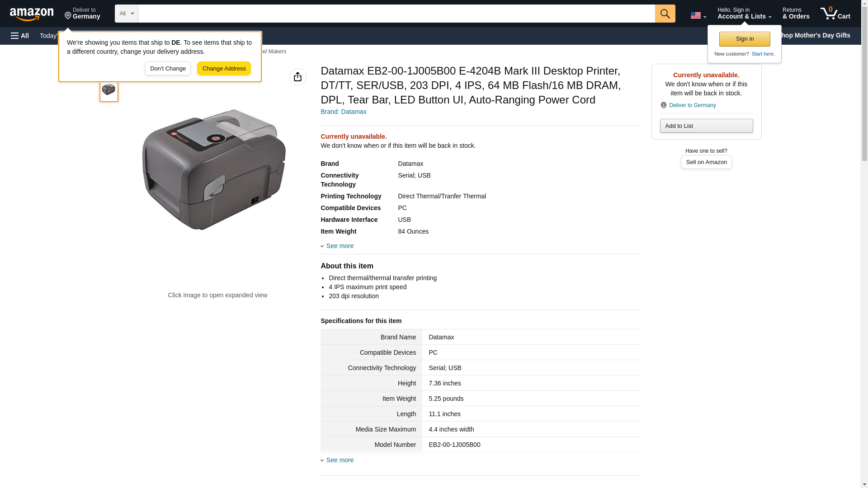
Task: Open Returns & Orders
Action: [x=796, y=14]
